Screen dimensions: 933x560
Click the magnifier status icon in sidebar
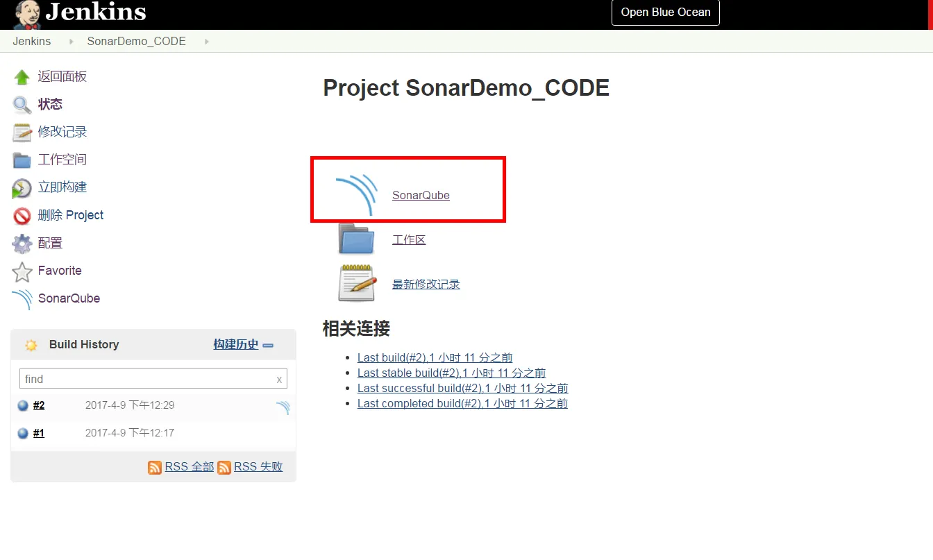22,105
